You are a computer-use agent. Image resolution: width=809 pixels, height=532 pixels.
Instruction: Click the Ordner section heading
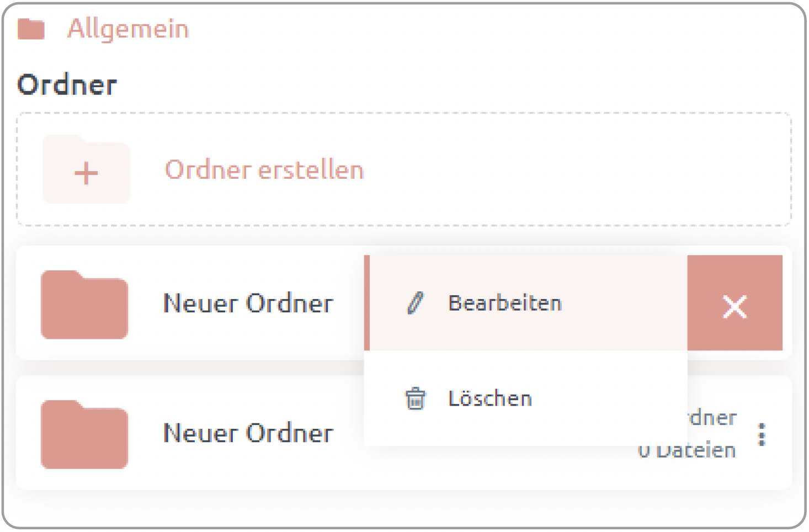tap(67, 85)
